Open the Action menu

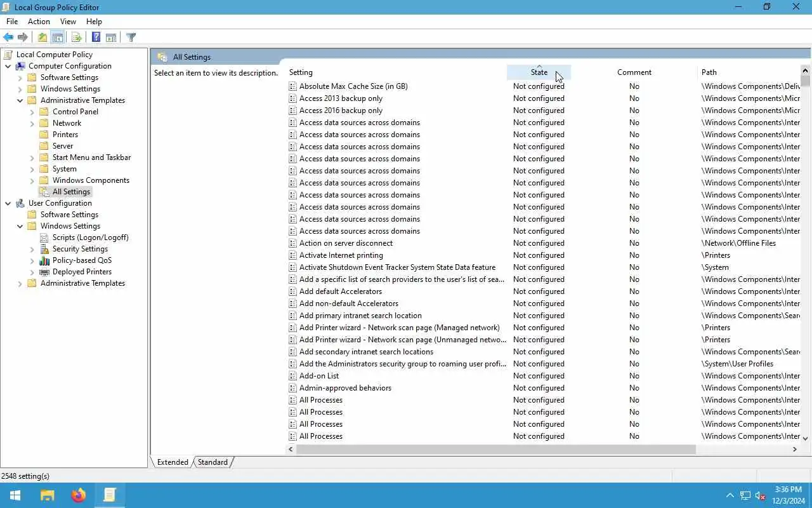pos(39,22)
